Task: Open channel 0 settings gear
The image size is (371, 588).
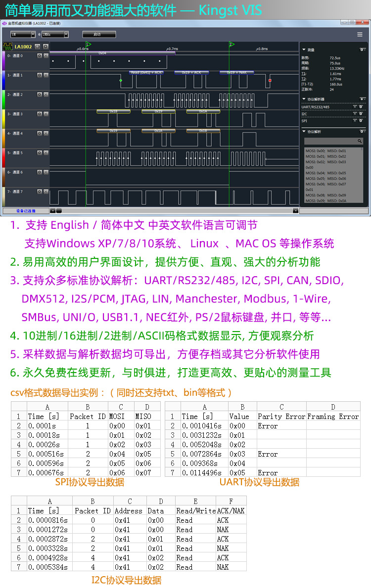Action: pos(40,55)
